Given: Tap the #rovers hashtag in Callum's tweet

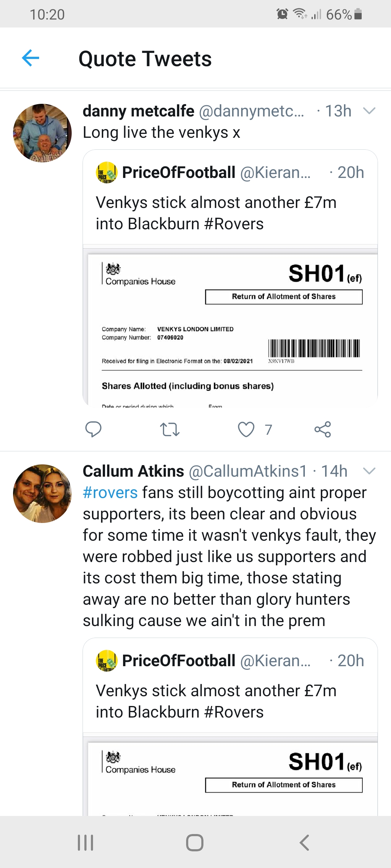Looking at the screenshot, I should (110, 493).
